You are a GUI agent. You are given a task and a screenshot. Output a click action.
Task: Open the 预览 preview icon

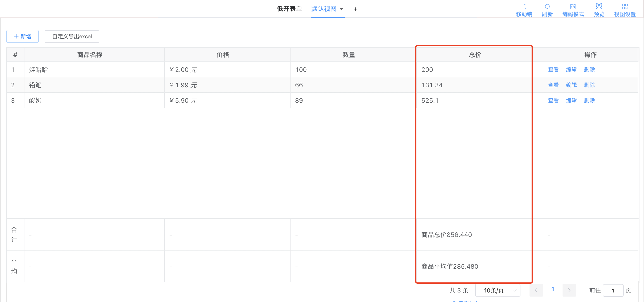pos(599,7)
